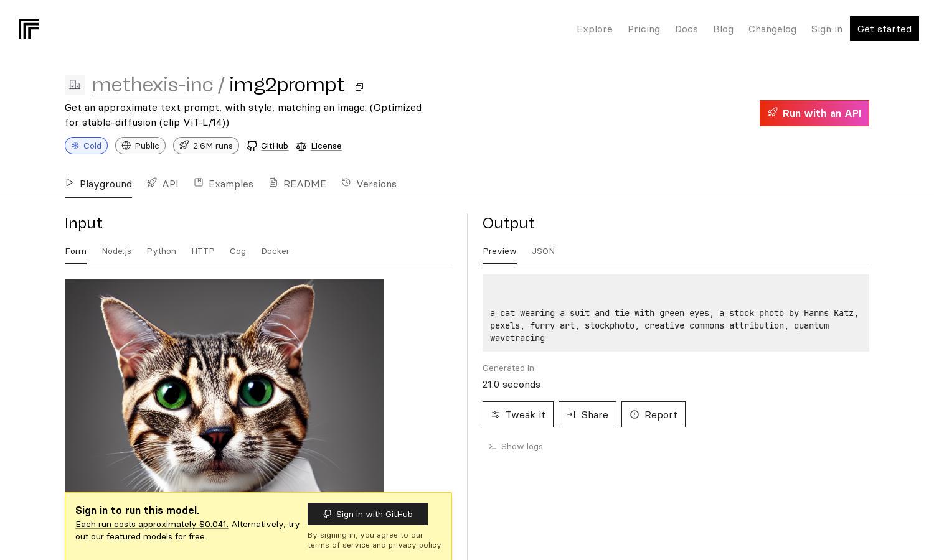934x560 pixels.
Task: Open the methexis-inc organization page
Action: (x=153, y=85)
